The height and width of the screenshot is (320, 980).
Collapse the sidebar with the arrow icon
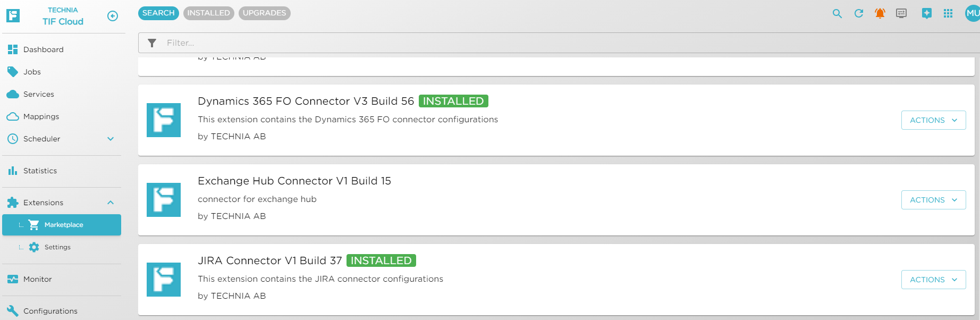[113, 16]
